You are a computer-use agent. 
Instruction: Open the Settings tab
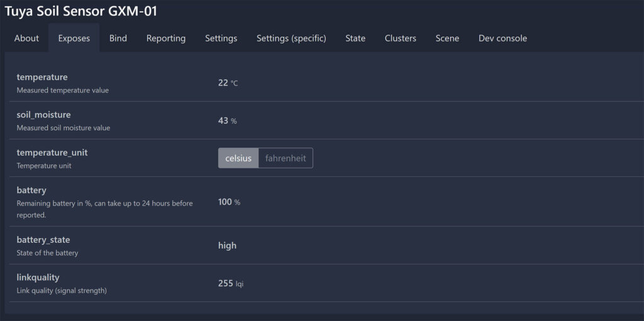point(221,38)
